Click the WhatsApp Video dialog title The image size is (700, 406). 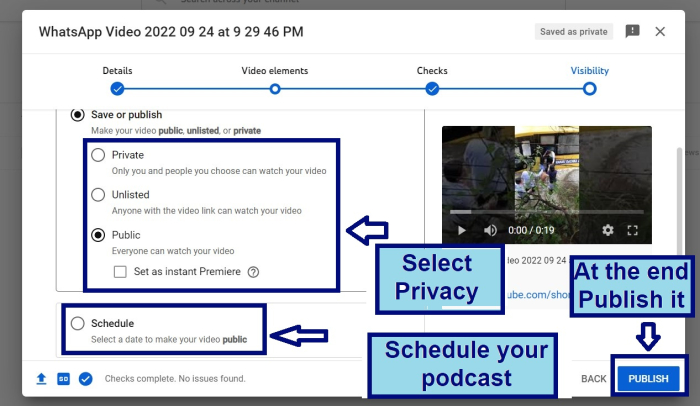pos(171,32)
